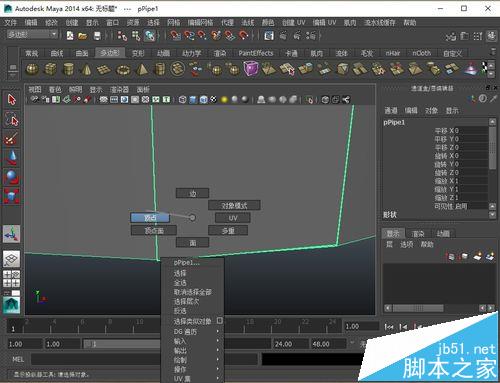The width and height of the screenshot is (500, 383).
Task: Toggle viewport smooth shade blue cube
Action: (x=193, y=99)
